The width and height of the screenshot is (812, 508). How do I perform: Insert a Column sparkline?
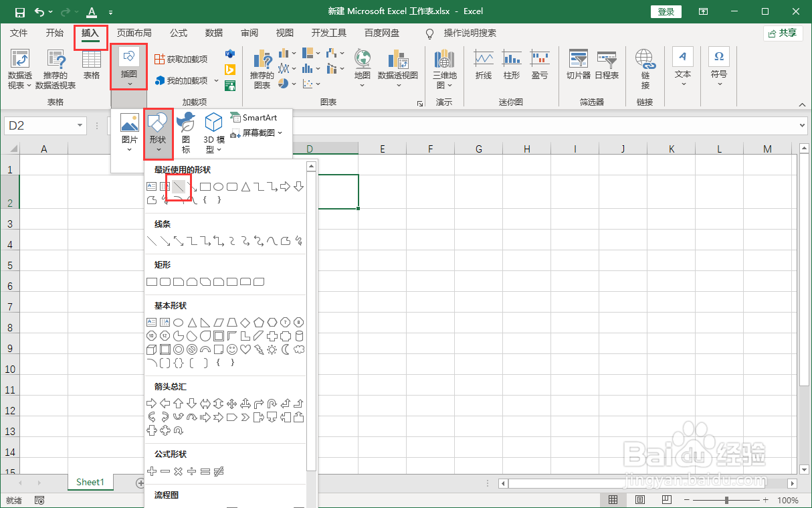[x=512, y=65]
